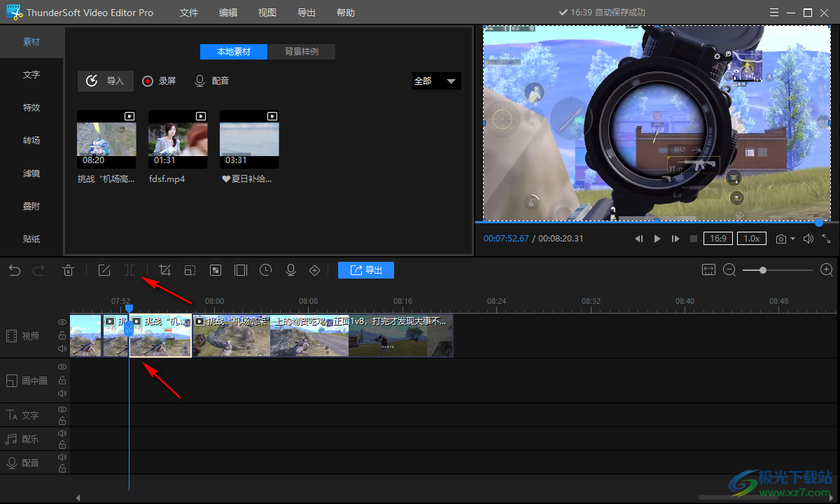This screenshot has width=840, height=504.
Task: Lock the 配音 voiceover track
Action: [x=62, y=468]
